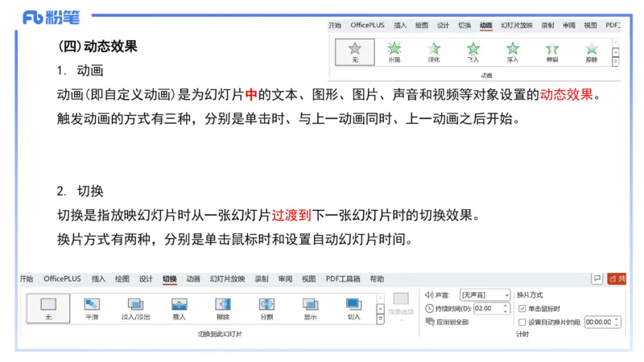
Task: Choose the 显示 (Reveal) transition
Action: 310,308
